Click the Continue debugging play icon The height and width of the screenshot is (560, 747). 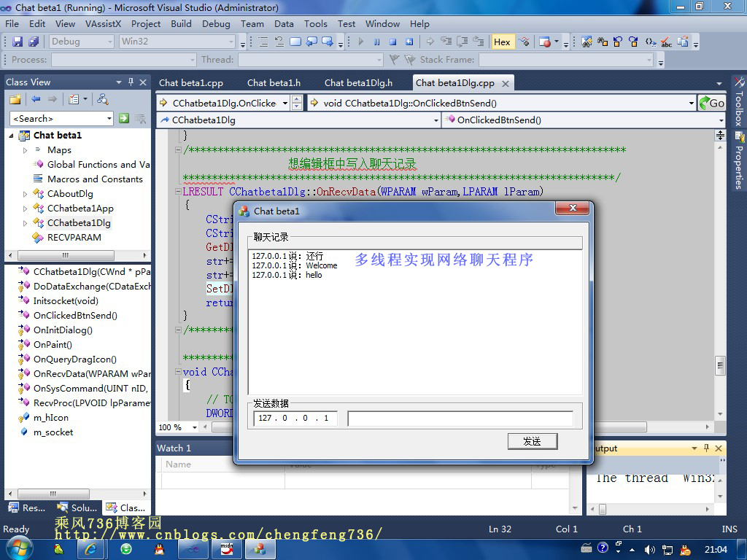click(360, 42)
